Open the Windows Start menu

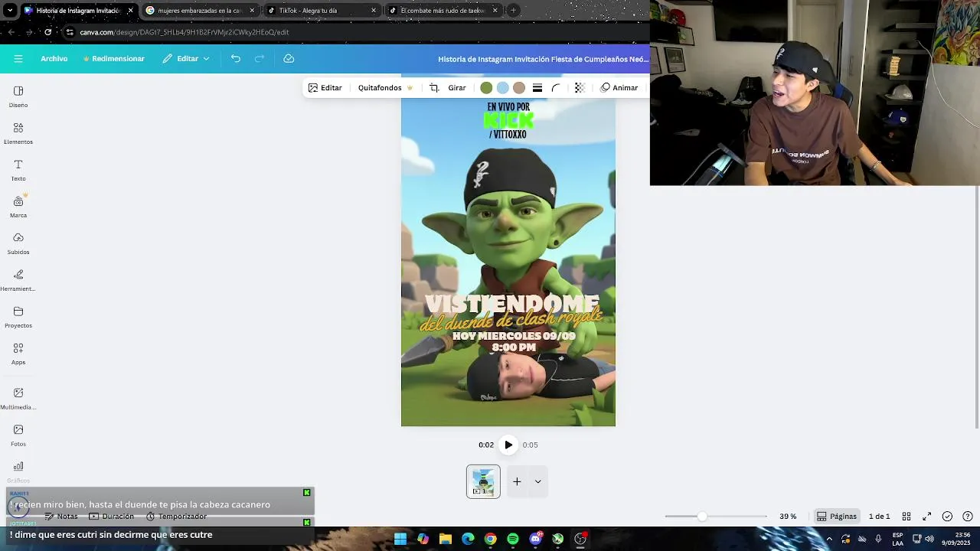pos(400,539)
